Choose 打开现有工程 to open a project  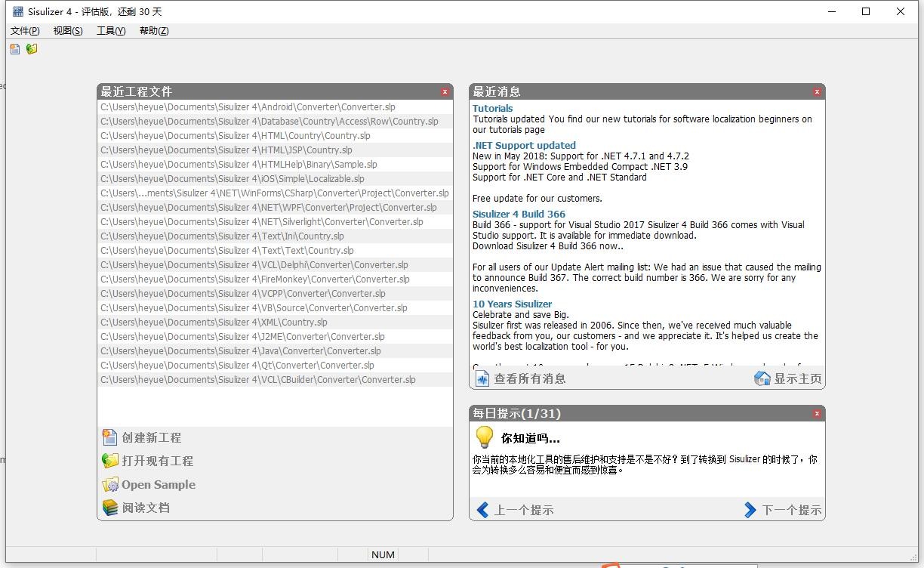click(x=158, y=461)
